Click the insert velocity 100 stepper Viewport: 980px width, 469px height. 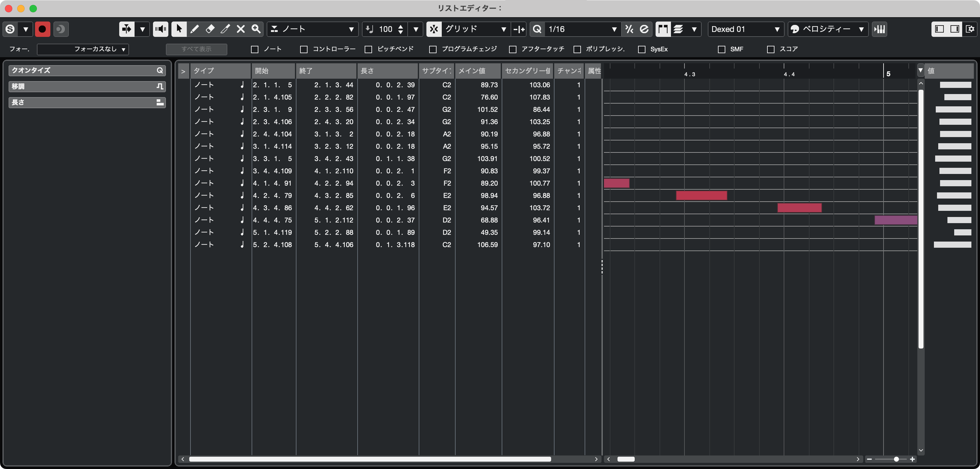coord(400,29)
